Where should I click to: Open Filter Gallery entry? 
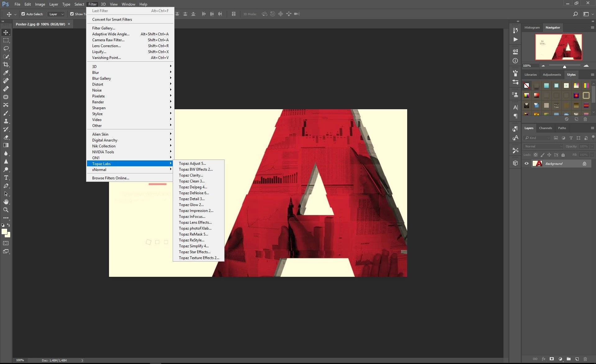pyautogui.click(x=130, y=28)
